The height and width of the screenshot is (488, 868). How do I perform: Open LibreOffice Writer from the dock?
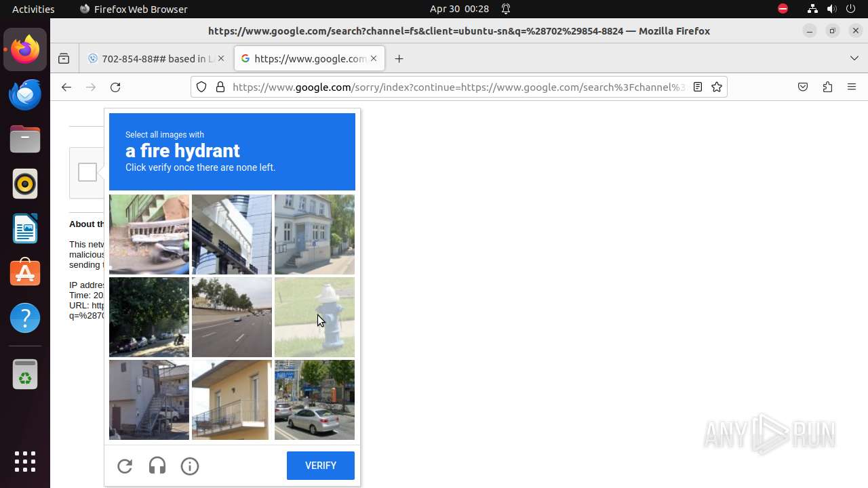[25, 228]
